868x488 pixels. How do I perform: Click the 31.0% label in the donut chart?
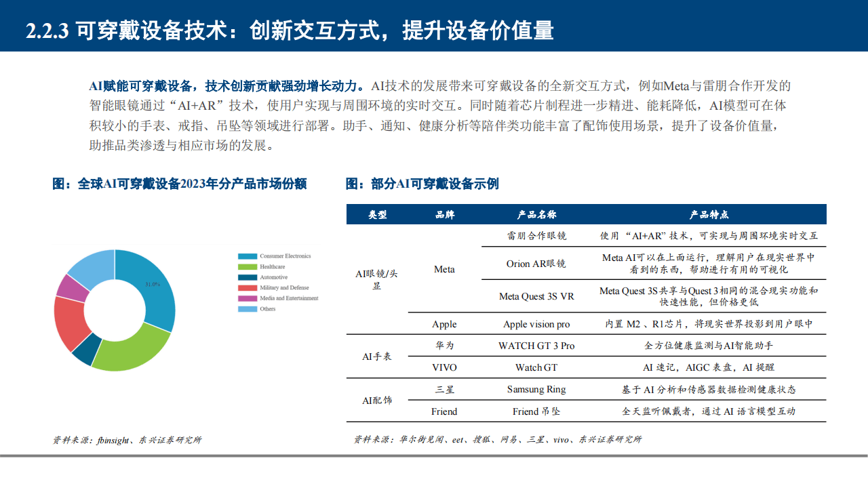tap(153, 285)
